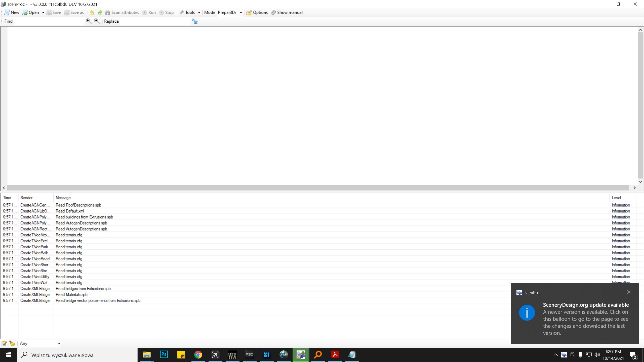Expand the Open button dropdown arrow

pyautogui.click(x=43, y=13)
